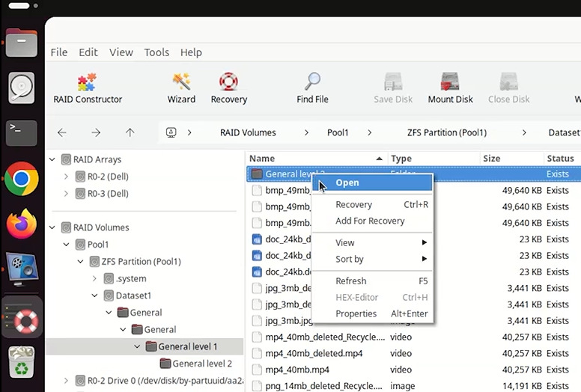Open the Sort by submenu
This screenshot has height=392, width=581.
[372, 259]
